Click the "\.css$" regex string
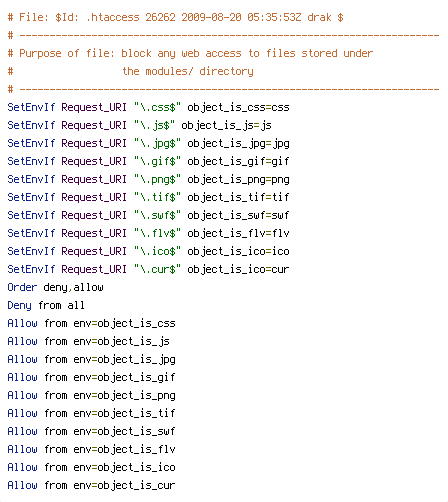 pos(157,107)
